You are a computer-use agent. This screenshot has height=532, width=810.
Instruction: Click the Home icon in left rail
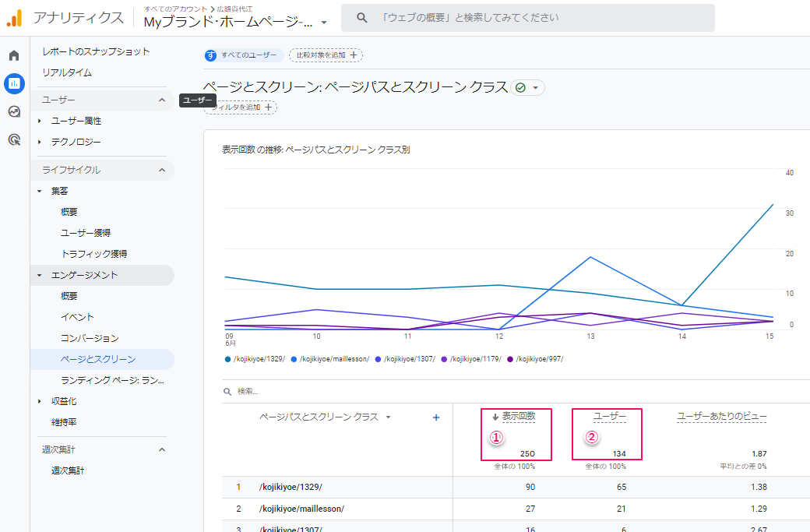click(x=14, y=55)
